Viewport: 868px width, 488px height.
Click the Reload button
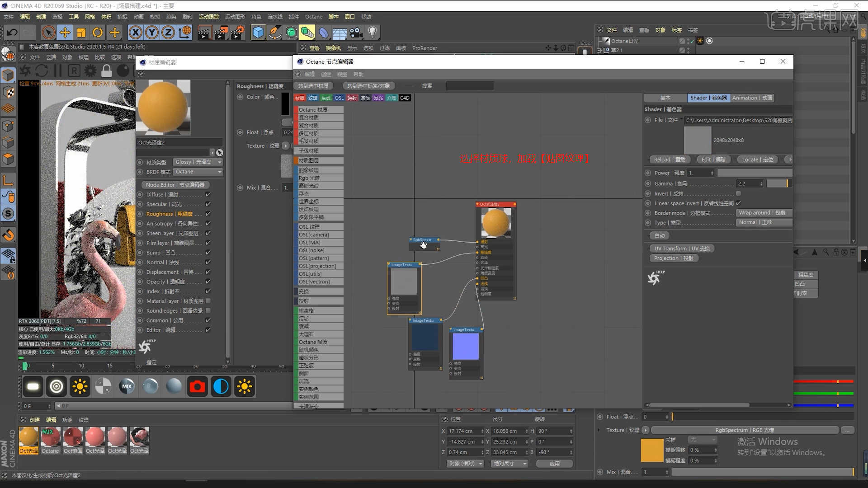669,160
